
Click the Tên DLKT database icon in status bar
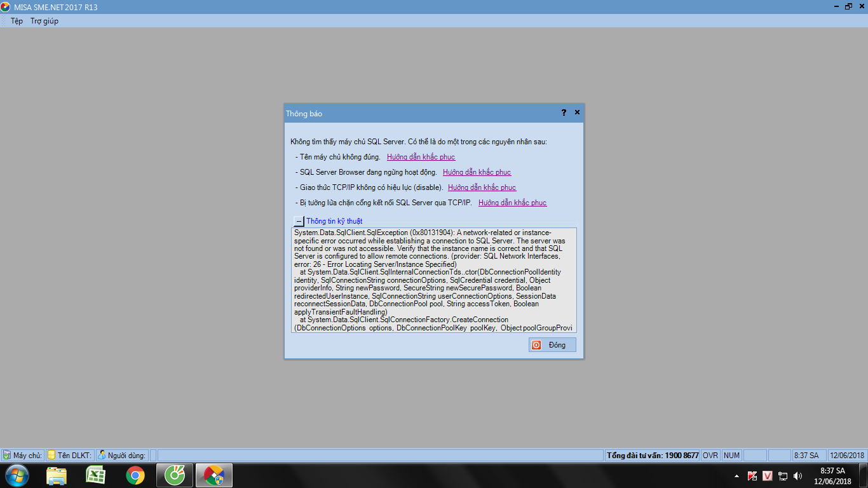click(51, 455)
